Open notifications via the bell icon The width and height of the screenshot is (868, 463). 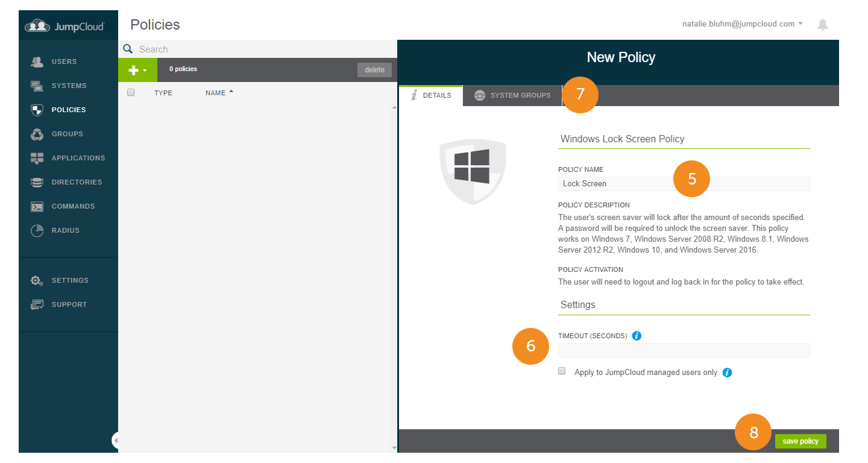pyautogui.click(x=822, y=24)
